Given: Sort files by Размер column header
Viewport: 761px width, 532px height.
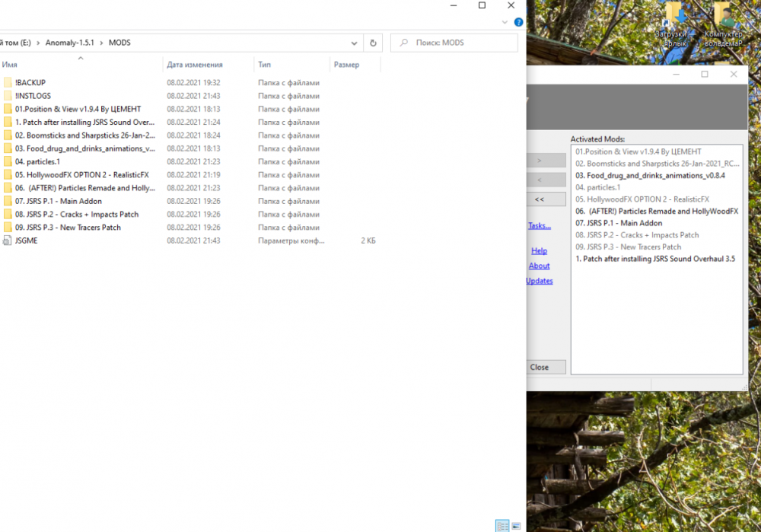Looking at the screenshot, I should click(355, 65).
